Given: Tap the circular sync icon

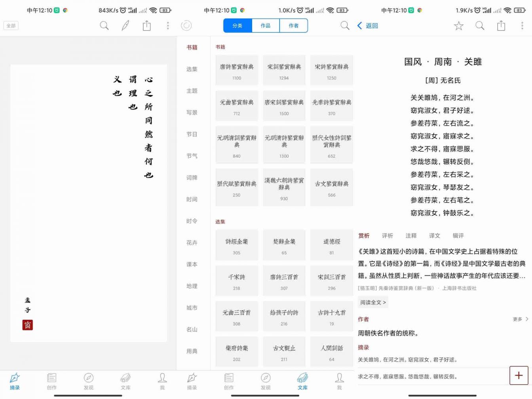Looking at the screenshot, I should tap(186, 25).
